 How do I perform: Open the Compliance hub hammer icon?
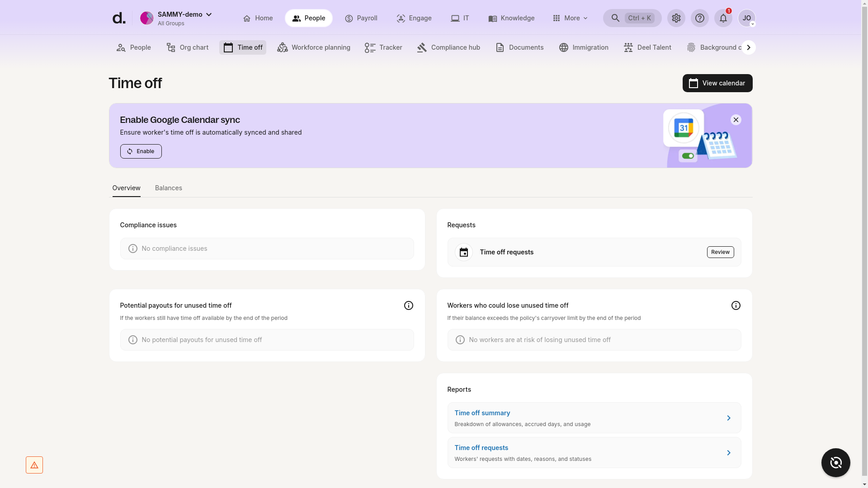[x=422, y=47]
